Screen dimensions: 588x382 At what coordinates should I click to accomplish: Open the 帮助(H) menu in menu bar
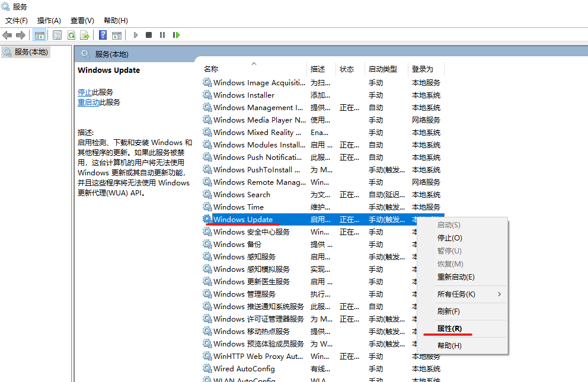pyautogui.click(x=116, y=21)
